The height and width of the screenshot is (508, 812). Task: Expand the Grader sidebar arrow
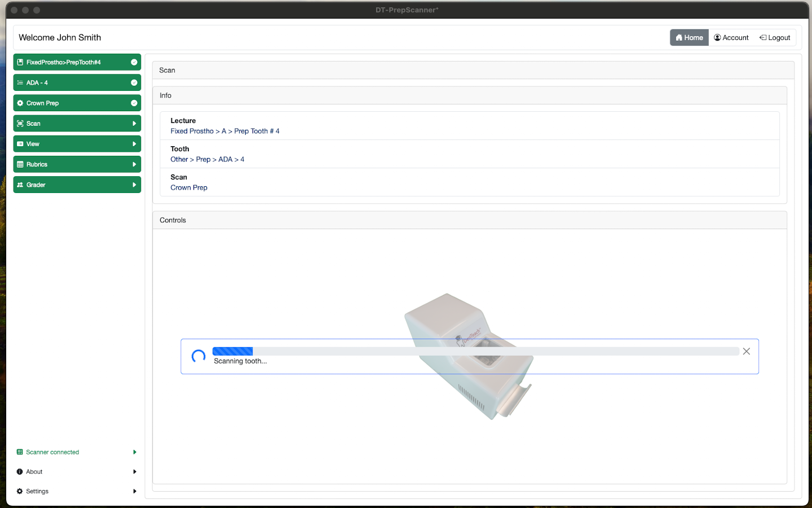tap(134, 185)
